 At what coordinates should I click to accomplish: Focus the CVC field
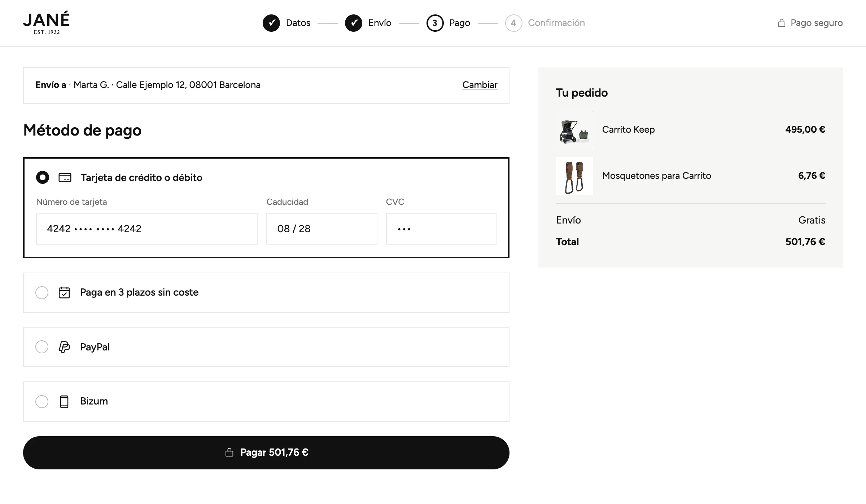[441, 229]
